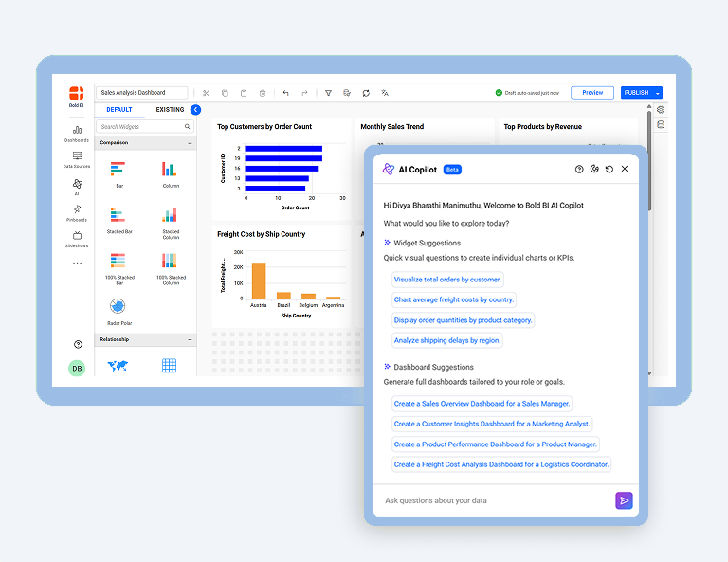The height and width of the screenshot is (562, 728).
Task: Switch to the EXISTING widgets tab
Action: [170, 110]
